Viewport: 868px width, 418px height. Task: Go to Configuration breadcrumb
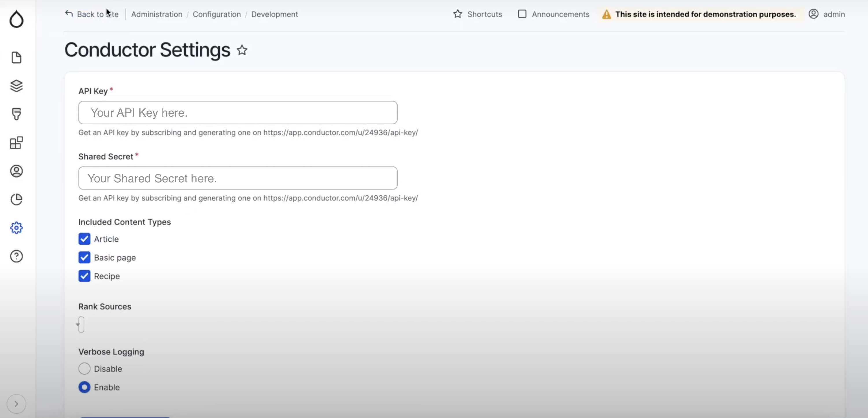[217, 14]
